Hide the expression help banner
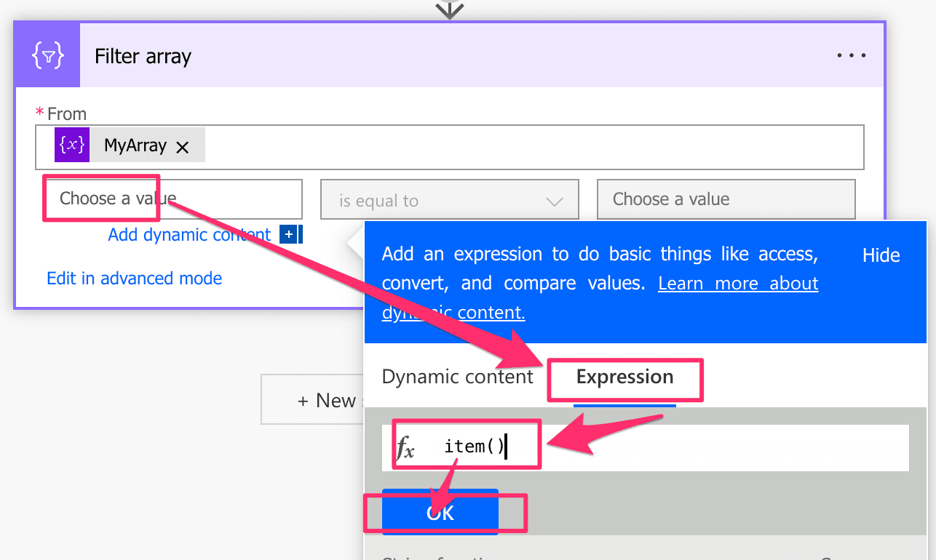The height and width of the screenshot is (560, 936). pos(881,255)
